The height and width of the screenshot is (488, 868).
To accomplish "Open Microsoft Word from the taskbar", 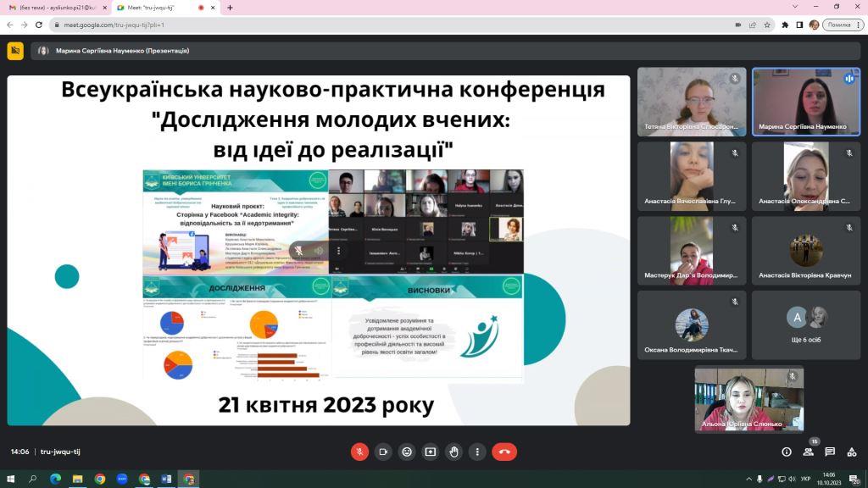I will (x=166, y=479).
